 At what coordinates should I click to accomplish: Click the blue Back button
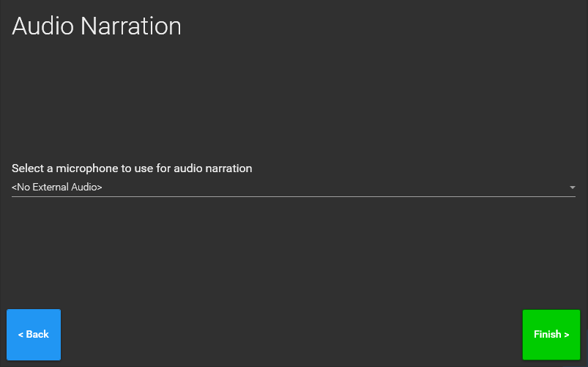click(x=34, y=335)
